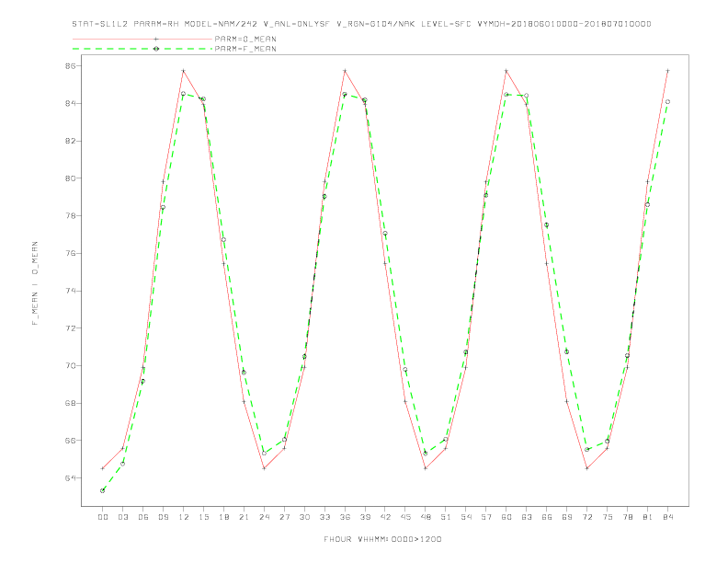This screenshot has height=563, width=728.
Task: Click the x-axis tick label 06
Action: coord(143,517)
